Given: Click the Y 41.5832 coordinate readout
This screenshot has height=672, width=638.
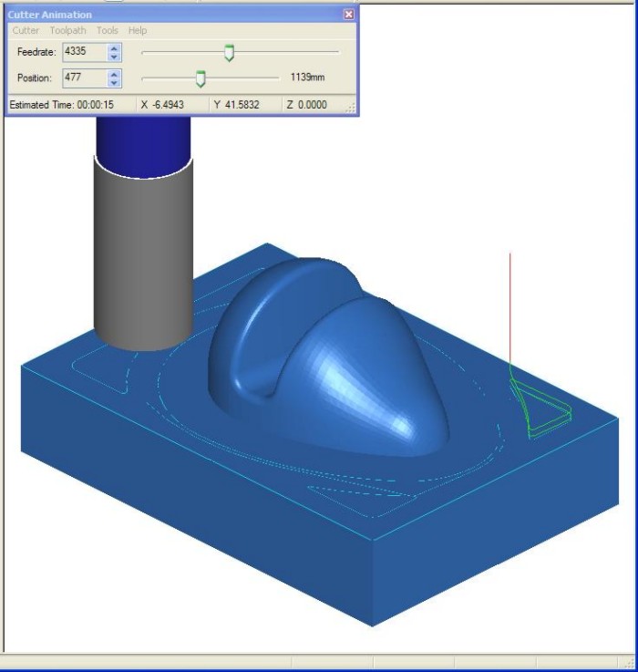Looking at the screenshot, I should click(237, 105).
